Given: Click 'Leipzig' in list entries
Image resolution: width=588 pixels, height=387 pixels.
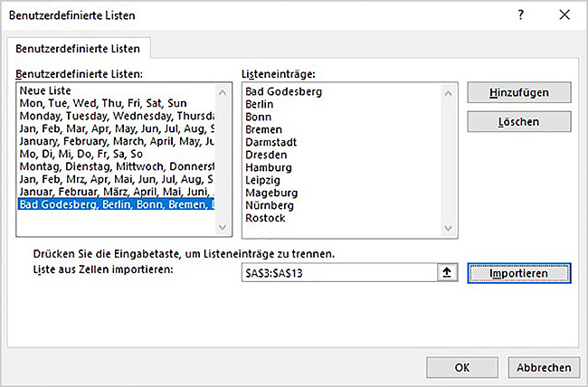Looking at the screenshot, I should tap(262, 180).
